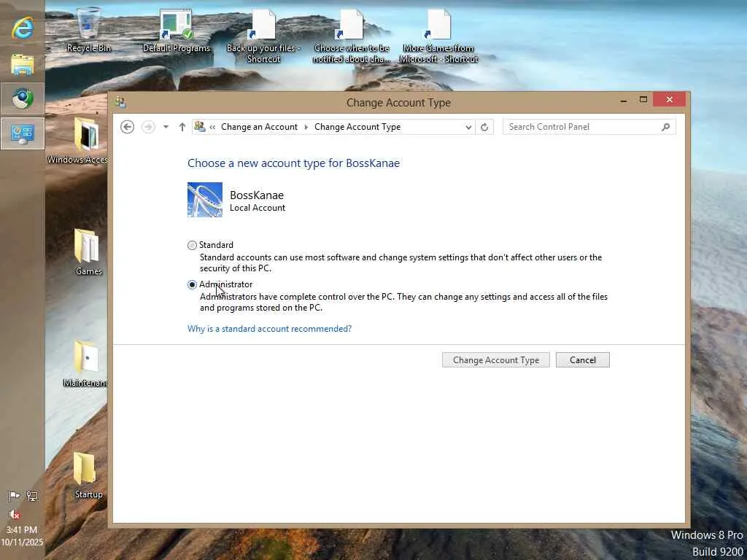Open File Explorer from the taskbar
The width and height of the screenshot is (747, 560).
click(x=23, y=64)
